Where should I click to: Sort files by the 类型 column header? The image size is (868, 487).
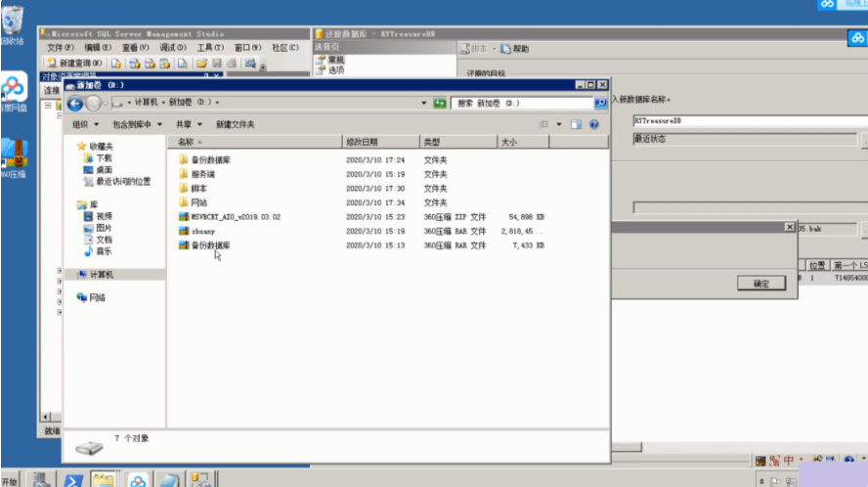(x=458, y=142)
